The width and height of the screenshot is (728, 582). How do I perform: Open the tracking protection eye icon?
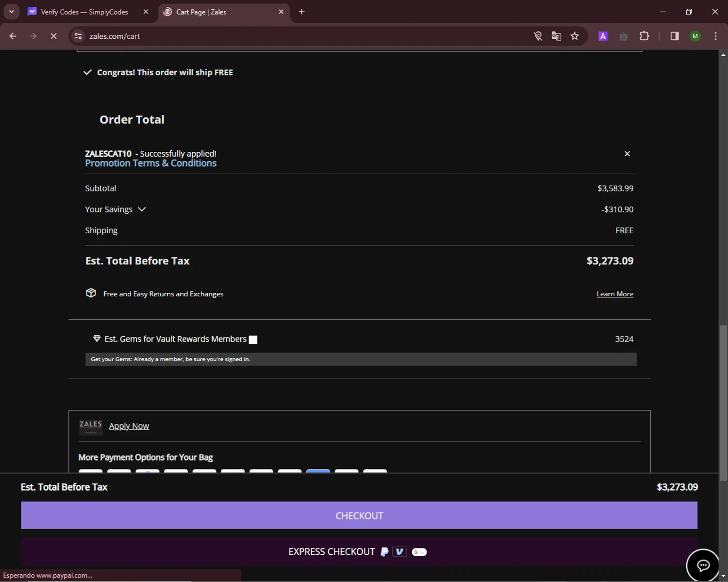point(538,36)
